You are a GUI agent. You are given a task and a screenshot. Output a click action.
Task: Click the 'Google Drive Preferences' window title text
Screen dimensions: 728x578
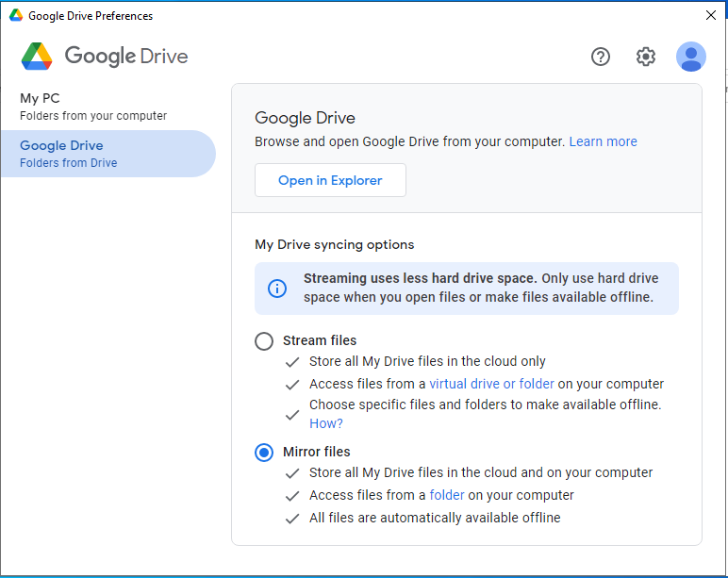point(91,16)
